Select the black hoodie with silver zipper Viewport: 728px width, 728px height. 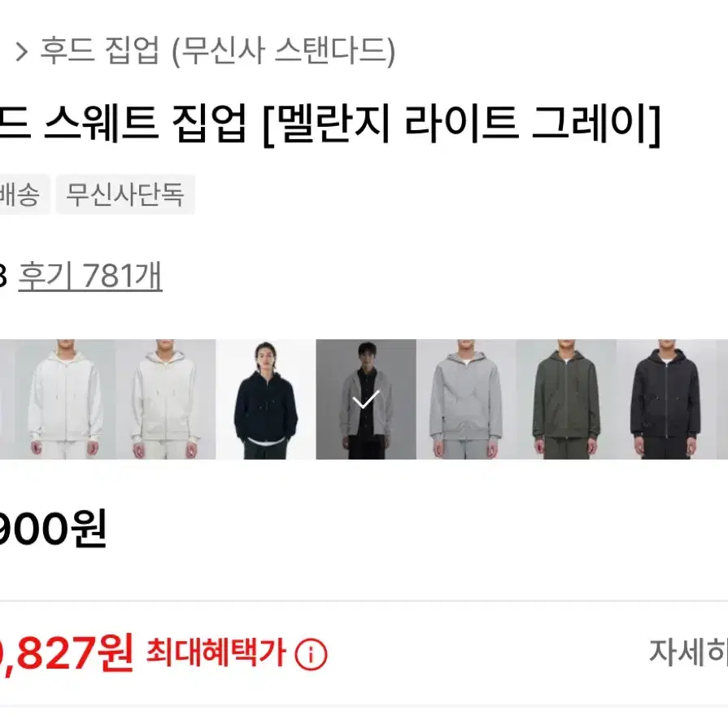coord(667,399)
